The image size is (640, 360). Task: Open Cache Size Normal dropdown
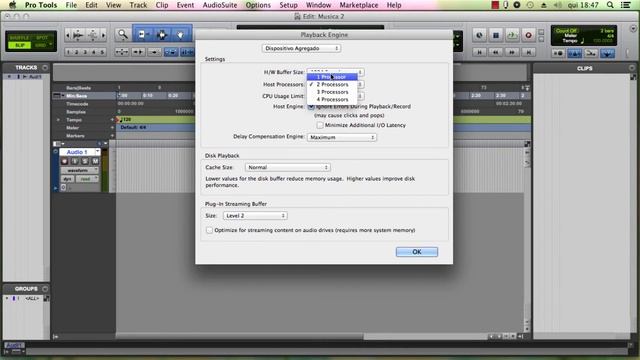[x=287, y=167]
